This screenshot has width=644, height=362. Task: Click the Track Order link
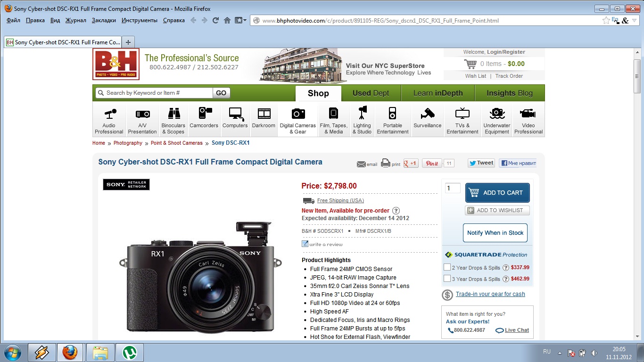click(x=509, y=76)
